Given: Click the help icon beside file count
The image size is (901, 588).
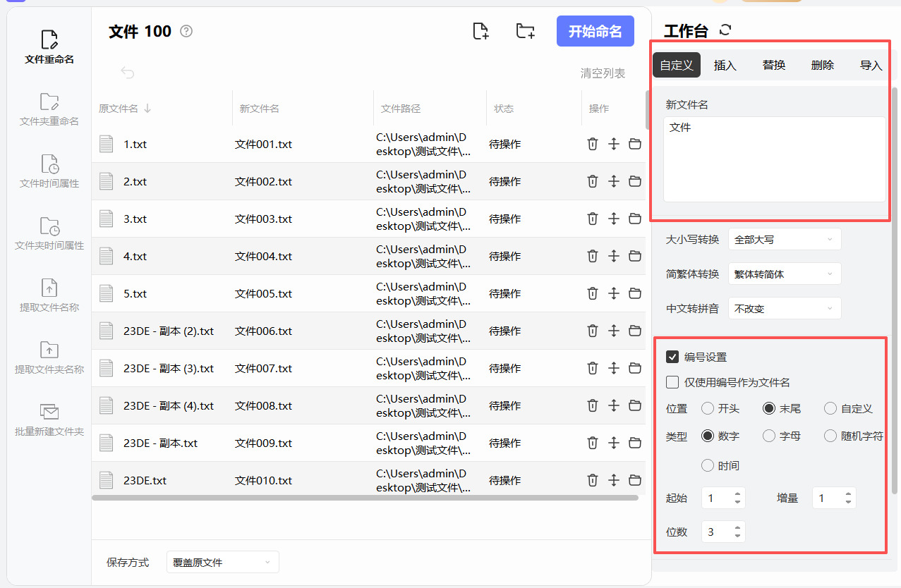Looking at the screenshot, I should point(186,31).
